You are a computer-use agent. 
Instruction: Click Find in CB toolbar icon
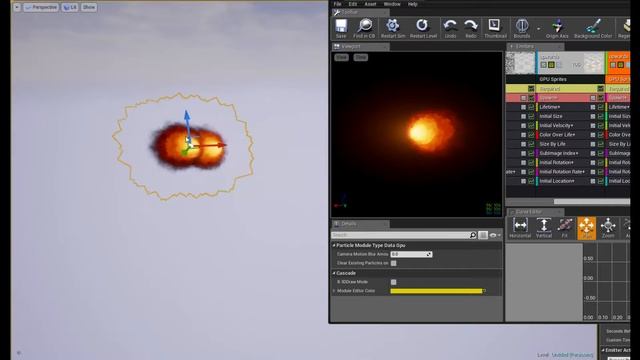[364, 28]
